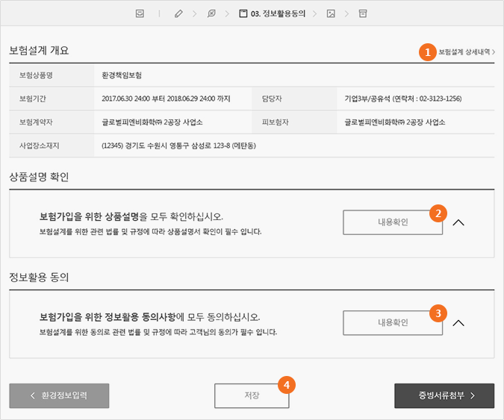The width and height of the screenshot is (504, 420).
Task: Click the 보험계약자 label cell
Action: pyautogui.click(x=52, y=122)
